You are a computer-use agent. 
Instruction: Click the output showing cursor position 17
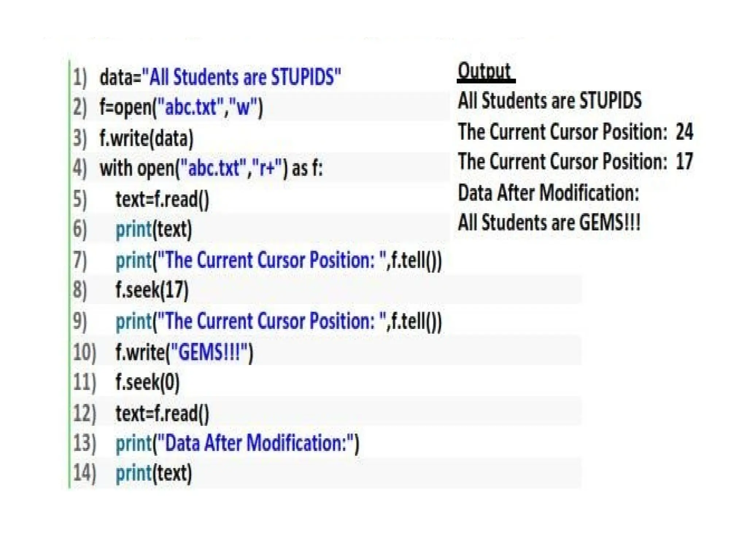[575, 162]
